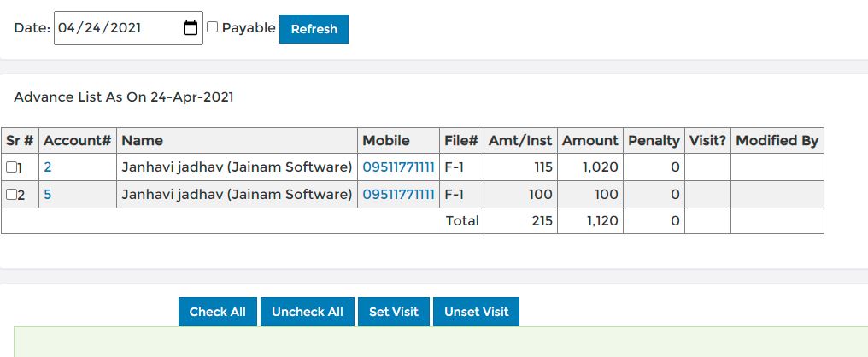Click into the Date input field
The width and height of the screenshot is (868, 357).
click(x=128, y=28)
